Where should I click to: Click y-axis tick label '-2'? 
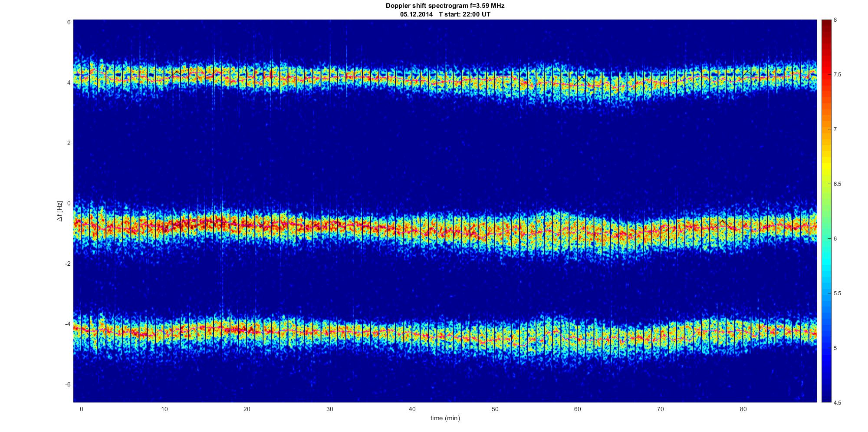(68, 264)
